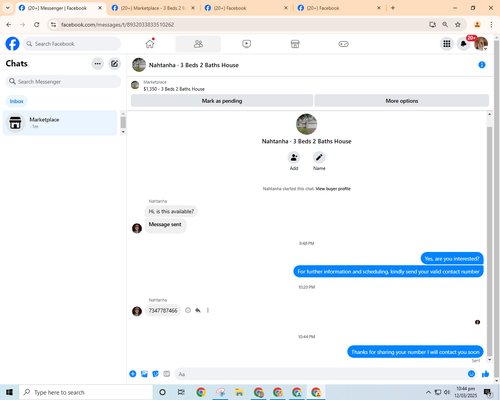The height and width of the screenshot is (400, 500).
Task: Send a thumbs-up like
Action: (485, 374)
